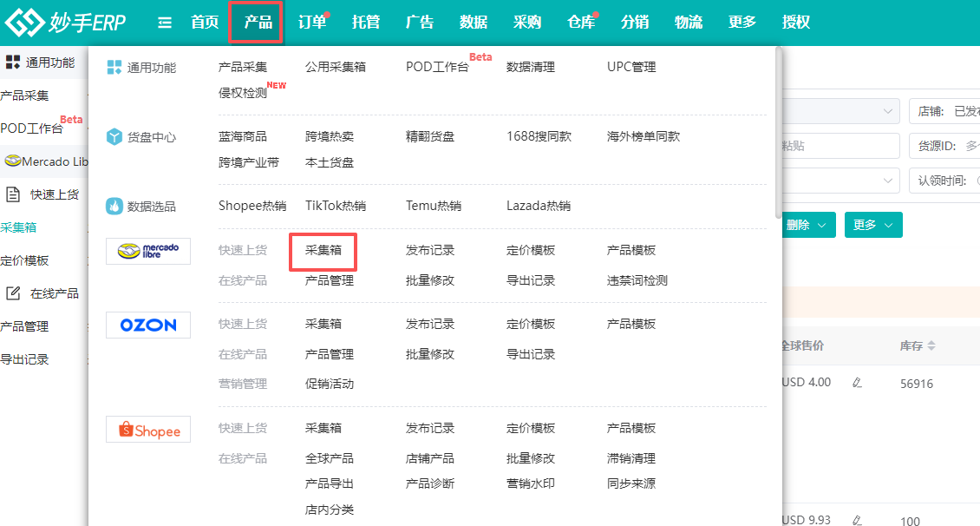Open 更多 menu in top navigation
Viewport: 980px width, 526px height.
click(742, 23)
